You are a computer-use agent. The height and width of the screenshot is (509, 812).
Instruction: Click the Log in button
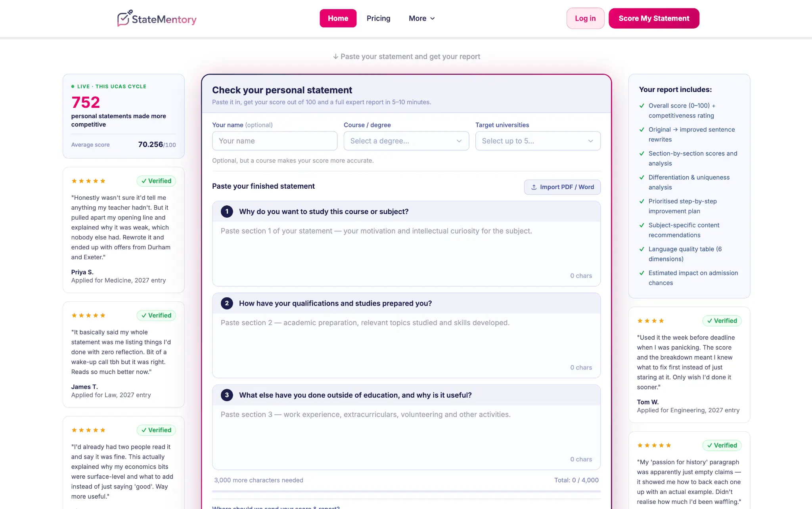click(585, 18)
